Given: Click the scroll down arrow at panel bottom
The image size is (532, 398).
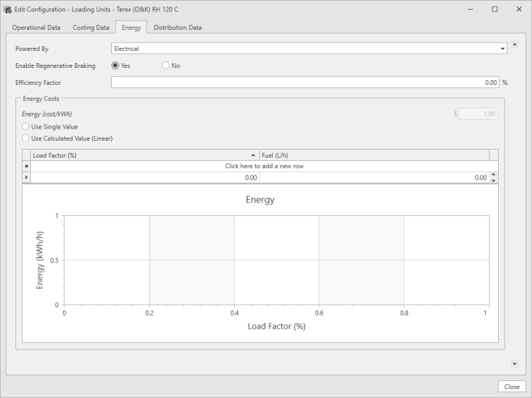Looking at the screenshot, I should (x=515, y=365).
